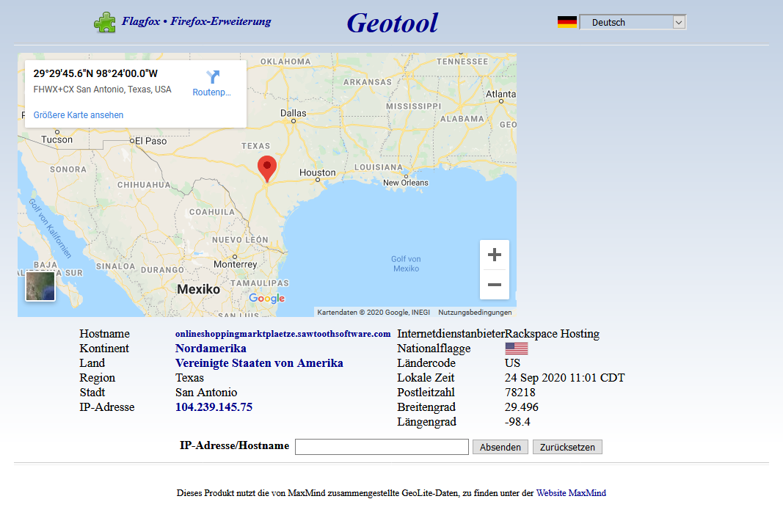Click the Golf von Mexiko label on the map
Image resolution: width=783 pixels, height=532 pixels.
(406, 263)
